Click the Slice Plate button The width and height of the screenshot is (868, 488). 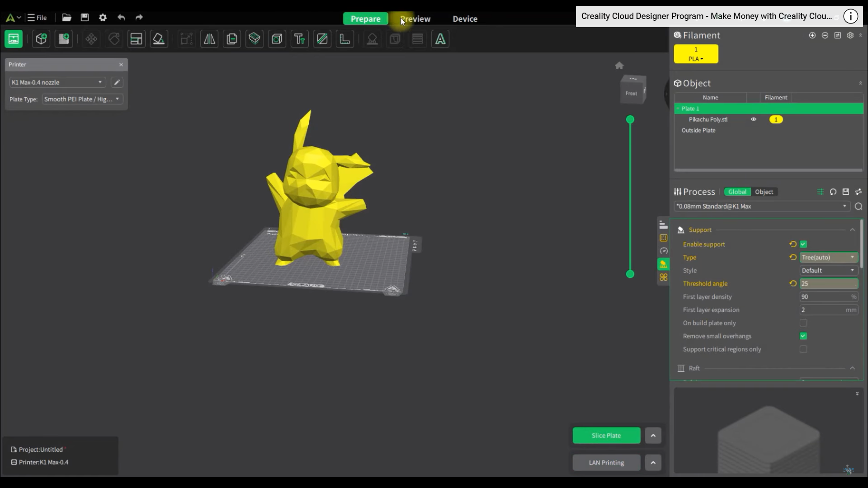(606, 436)
